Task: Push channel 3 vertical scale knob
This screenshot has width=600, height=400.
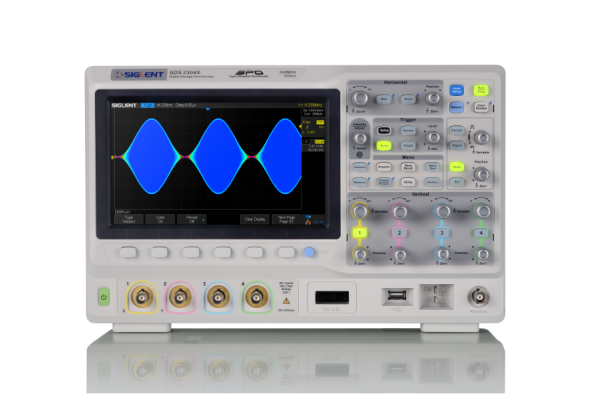Action: (x=443, y=211)
